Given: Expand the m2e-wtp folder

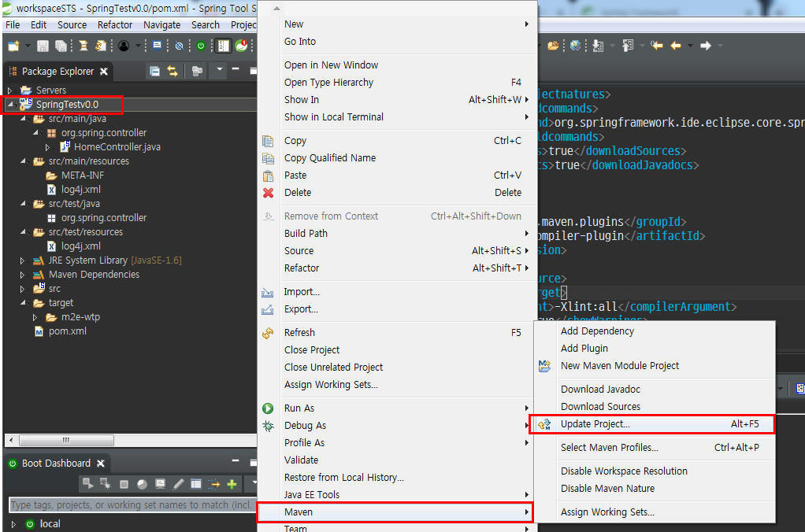Looking at the screenshot, I should [x=35, y=318].
